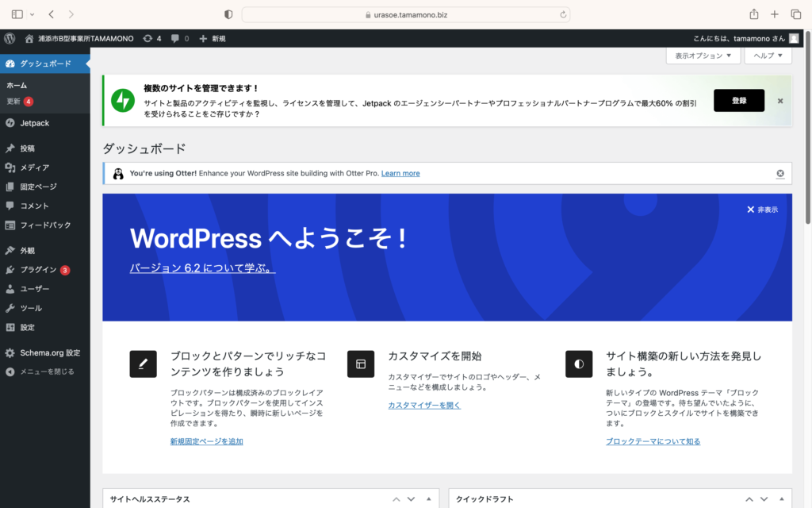Viewport: 812px width, 508px height.
Task: Click the WordPress logo in admin bar
Action: [10, 38]
